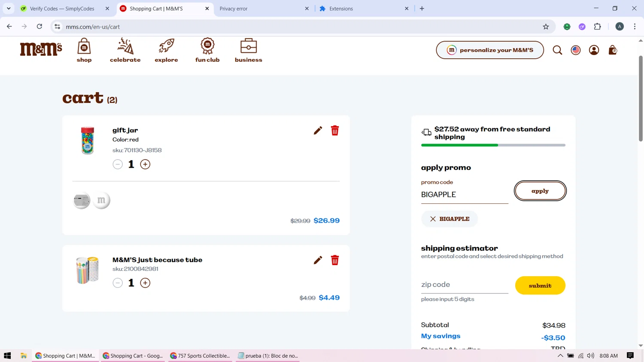
Task: Close the Shopping Cart M&M'S tab
Action: (207, 9)
